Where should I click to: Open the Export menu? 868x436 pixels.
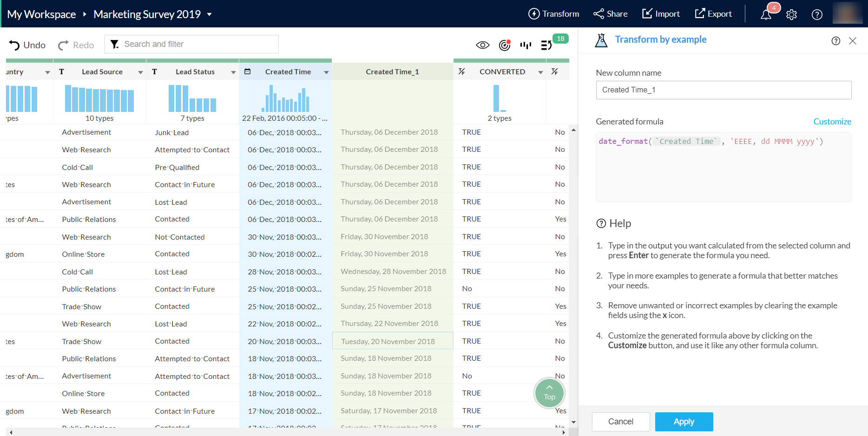(713, 14)
